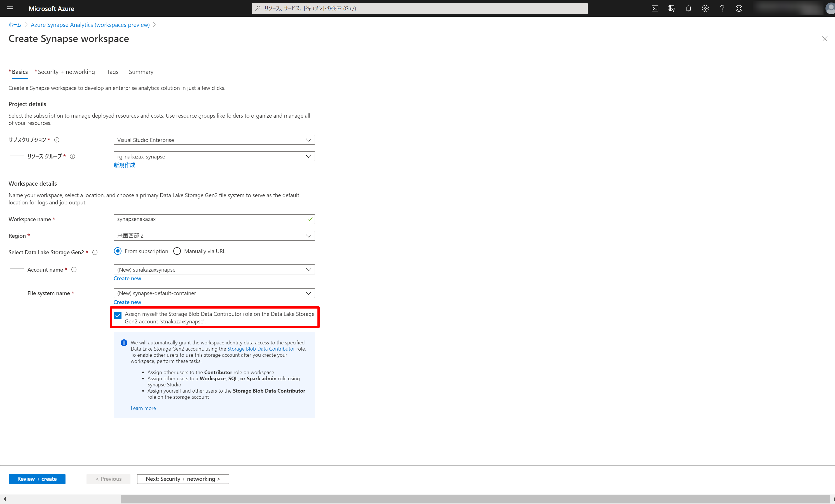
Task: Open the portal settings gear
Action: tap(705, 8)
